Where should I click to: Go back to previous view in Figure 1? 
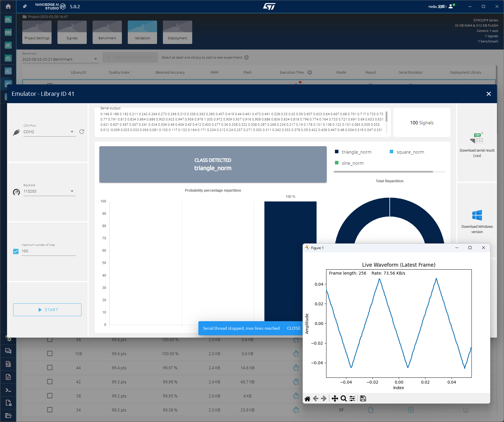316,399
